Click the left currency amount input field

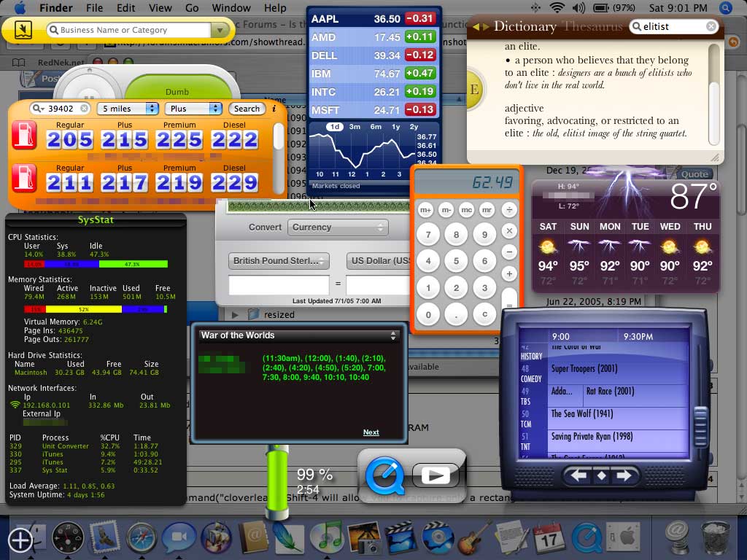279,285
